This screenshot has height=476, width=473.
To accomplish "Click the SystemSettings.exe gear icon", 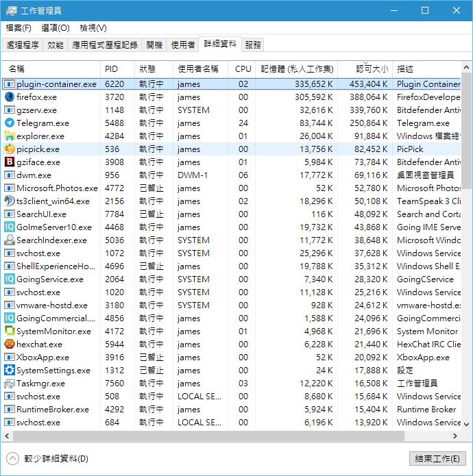I will tap(10, 371).
